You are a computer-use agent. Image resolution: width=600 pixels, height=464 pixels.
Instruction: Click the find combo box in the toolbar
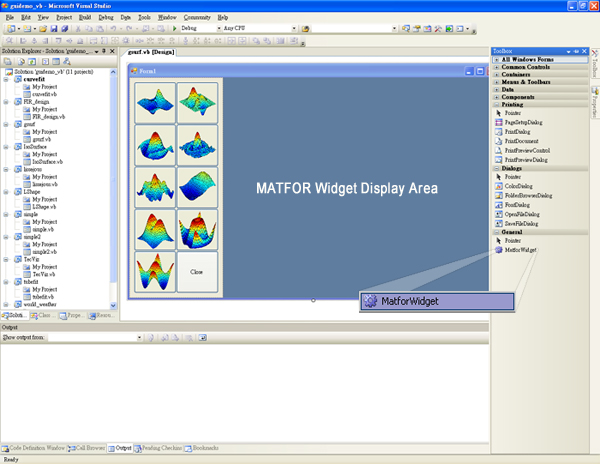pos(355,29)
